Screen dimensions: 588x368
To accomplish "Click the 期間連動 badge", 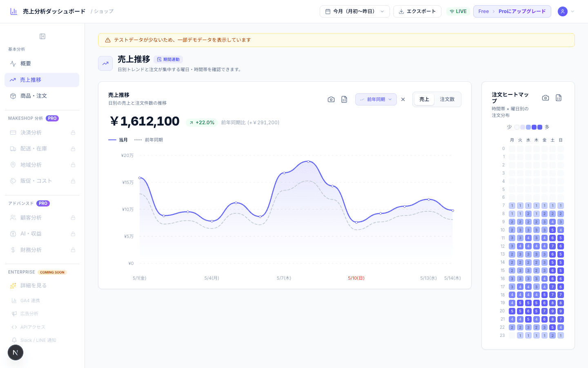I will (168, 59).
